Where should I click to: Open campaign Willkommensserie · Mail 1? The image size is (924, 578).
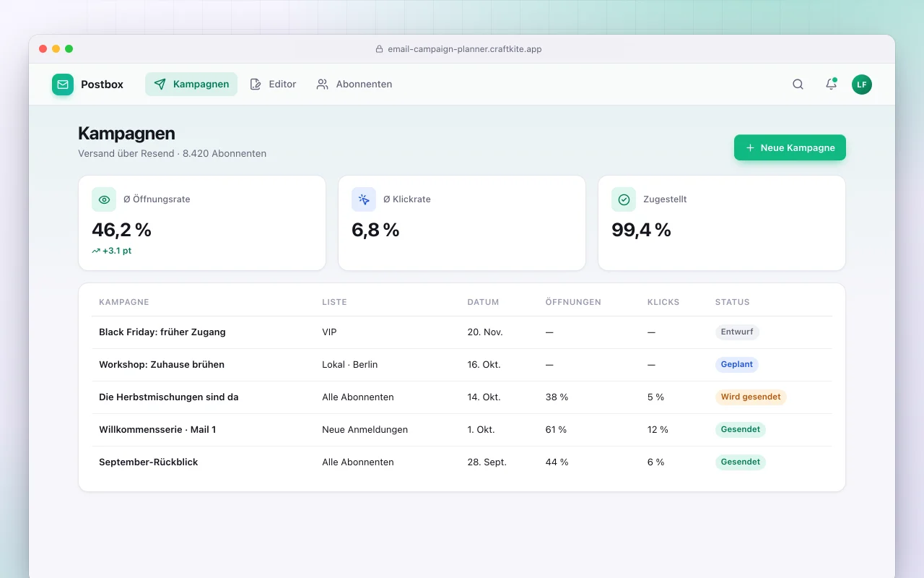click(157, 430)
